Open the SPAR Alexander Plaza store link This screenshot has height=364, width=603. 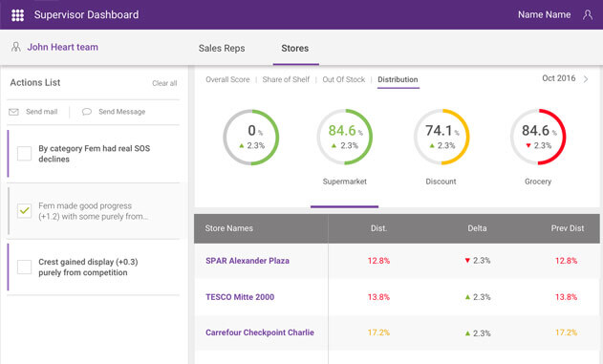click(248, 261)
